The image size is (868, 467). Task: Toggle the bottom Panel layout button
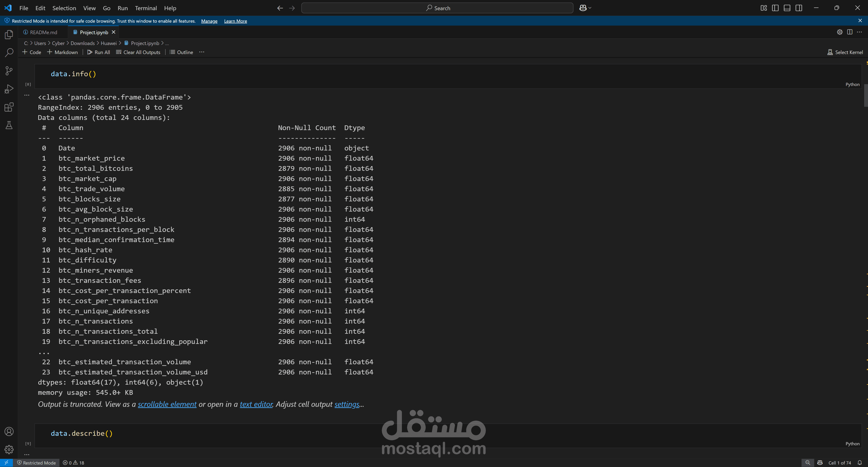coord(787,8)
